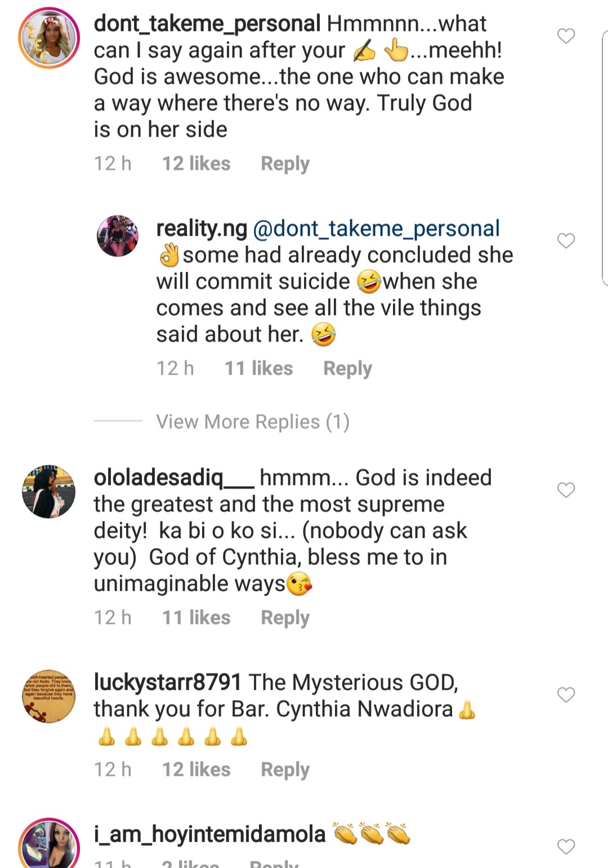Heart the luckystarr8791 comment
Image resolution: width=608 pixels, height=868 pixels.
(566, 695)
